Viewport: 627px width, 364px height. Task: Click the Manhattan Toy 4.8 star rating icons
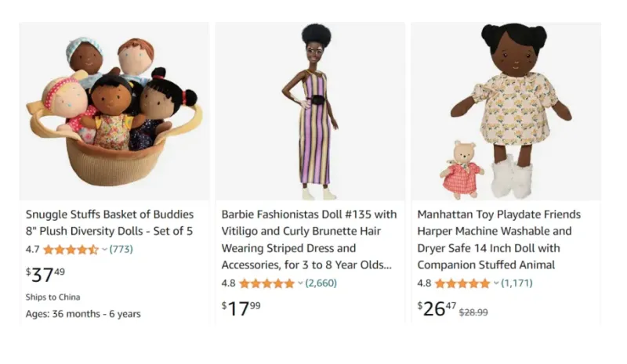[462, 283]
